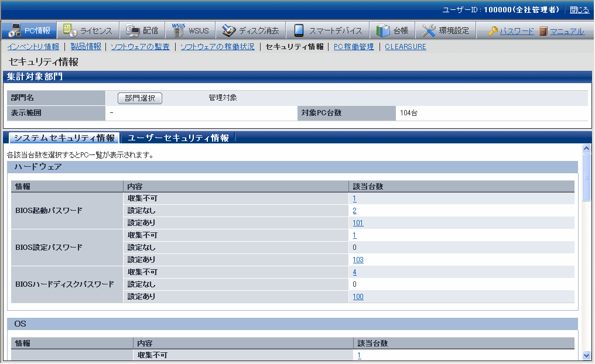Open ソフトウェアの監査 submenu

pos(140,47)
